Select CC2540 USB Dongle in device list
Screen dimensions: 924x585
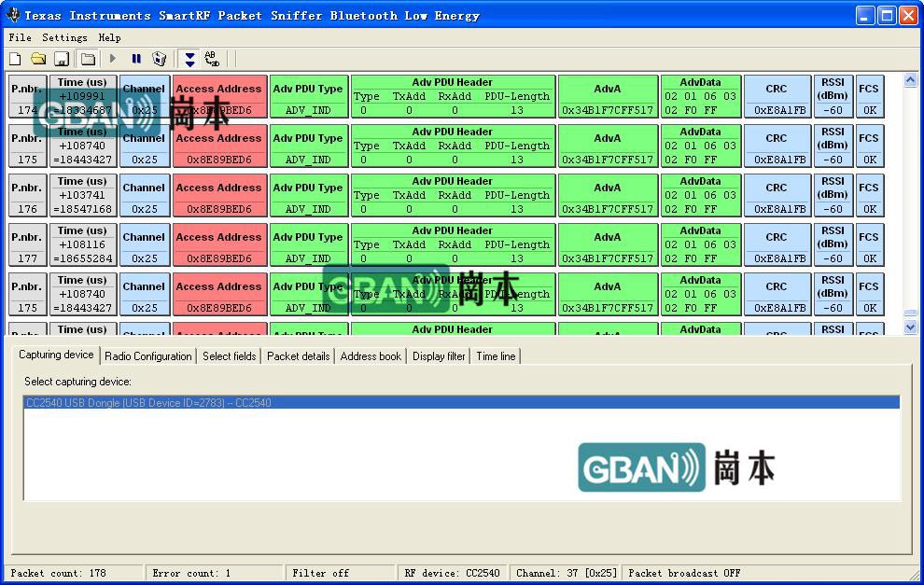coord(461,403)
